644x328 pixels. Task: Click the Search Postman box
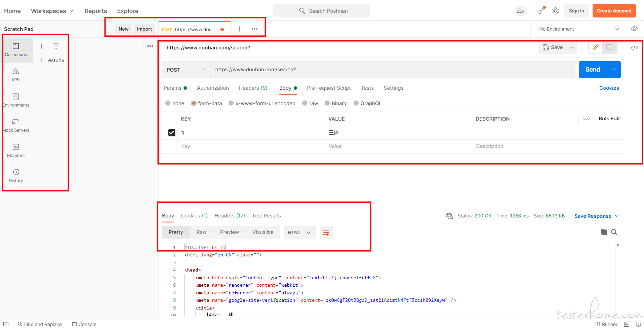coord(322,11)
